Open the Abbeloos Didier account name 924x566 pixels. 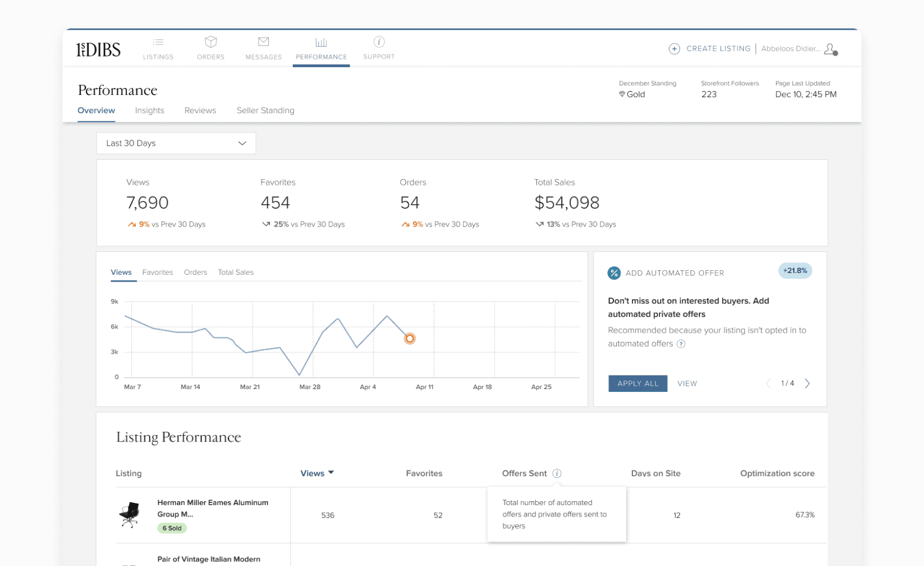tap(790, 49)
